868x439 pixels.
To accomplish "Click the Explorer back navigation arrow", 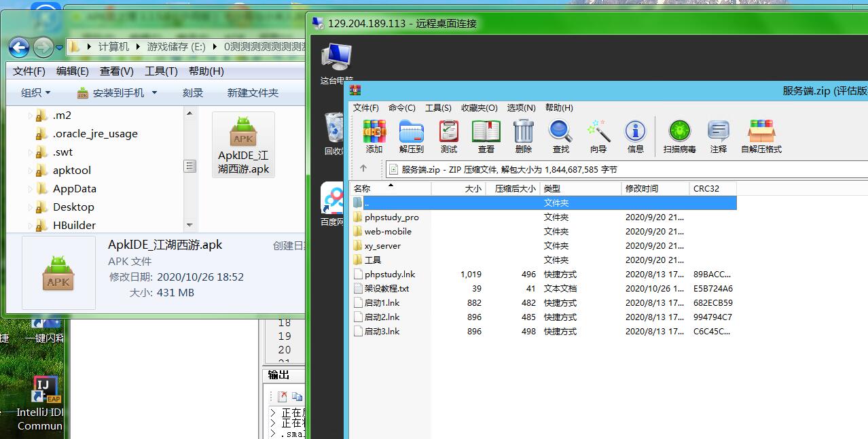I will pyautogui.click(x=19, y=47).
